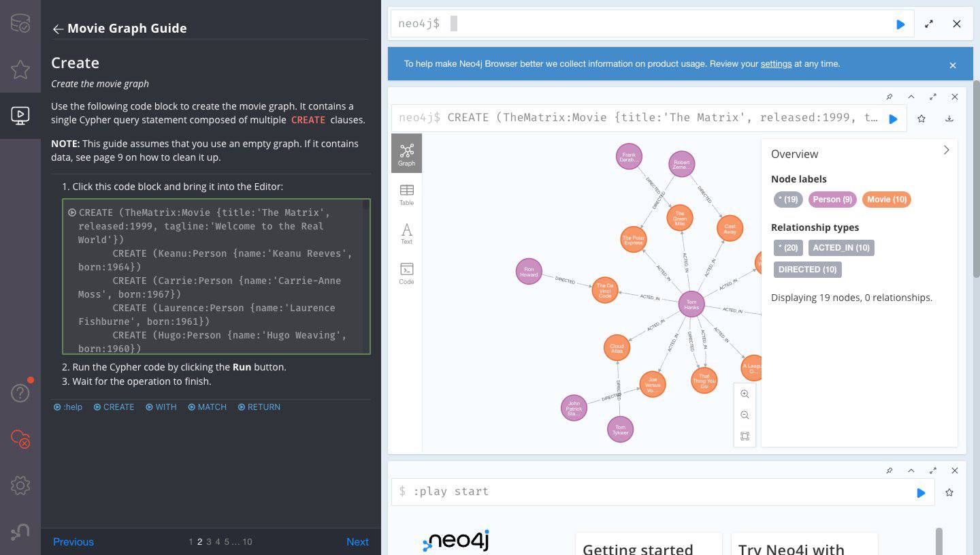Go to Next page of the guide
This screenshot has width=980, height=555.
[357, 541]
